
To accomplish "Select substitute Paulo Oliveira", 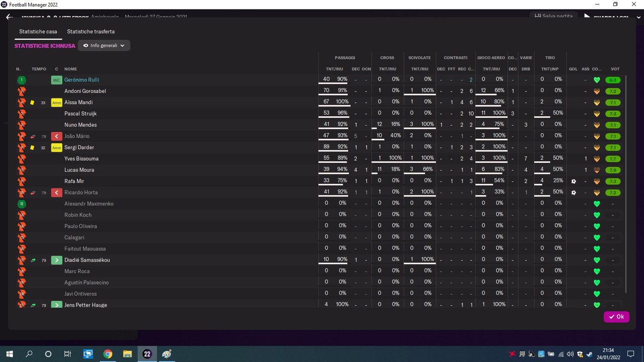I will [80, 226].
